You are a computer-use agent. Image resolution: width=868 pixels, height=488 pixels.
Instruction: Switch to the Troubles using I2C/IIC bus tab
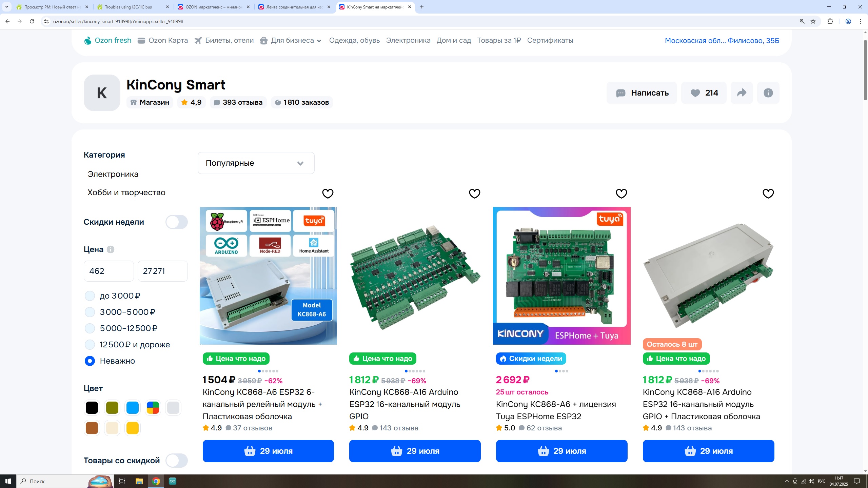[x=129, y=7]
